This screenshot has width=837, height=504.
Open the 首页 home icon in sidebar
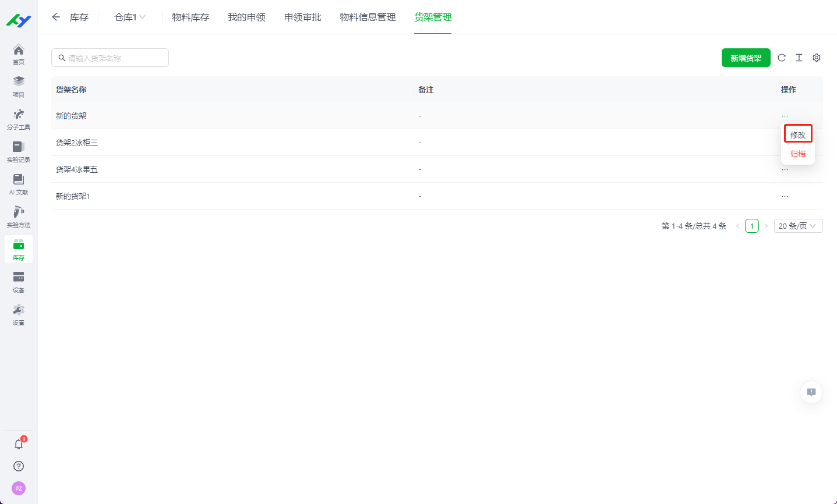[19, 54]
